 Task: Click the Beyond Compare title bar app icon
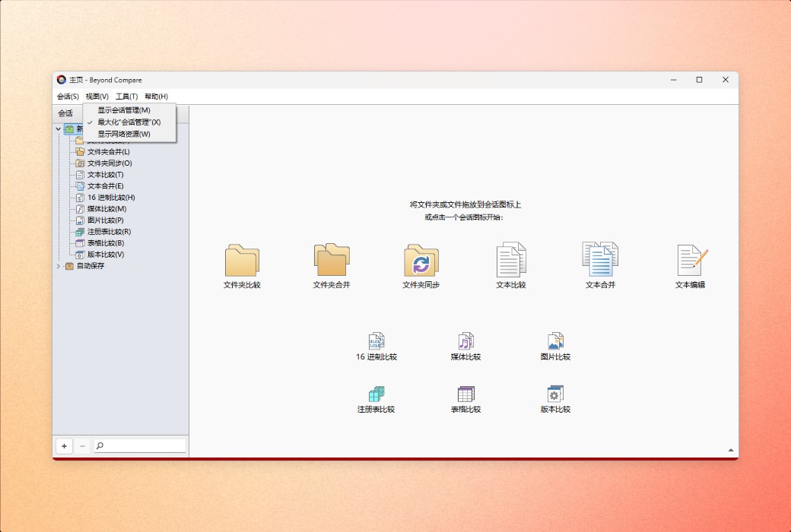[62, 80]
